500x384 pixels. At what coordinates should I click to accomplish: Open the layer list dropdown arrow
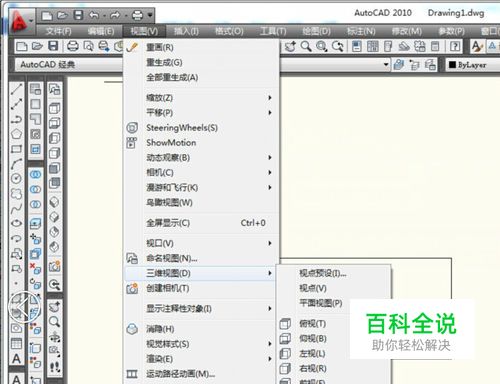click(386, 64)
